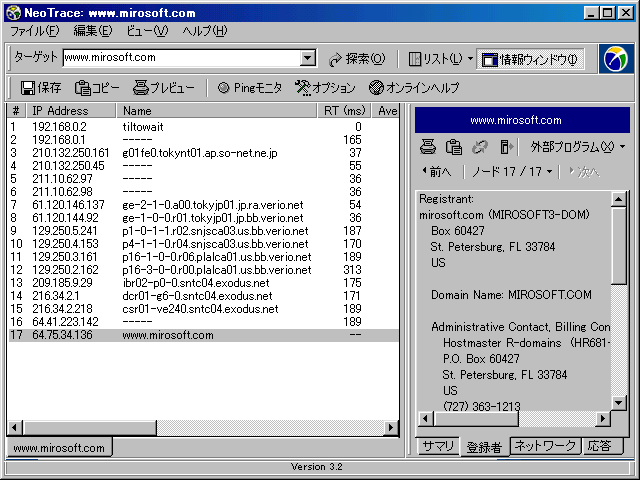Select the List (リスト) view button
640x480 pixels.
pos(436,59)
